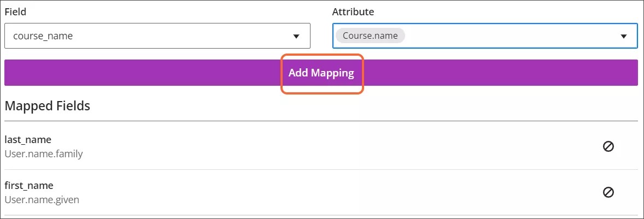Open the course_name Field combo box

click(x=157, y=36)
